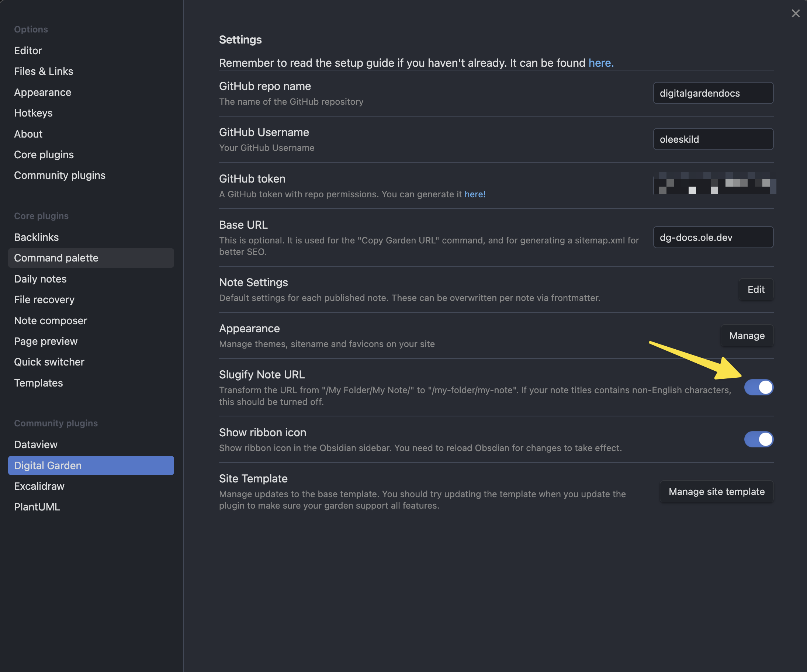Open Community plugins settings

pos(59,175)
